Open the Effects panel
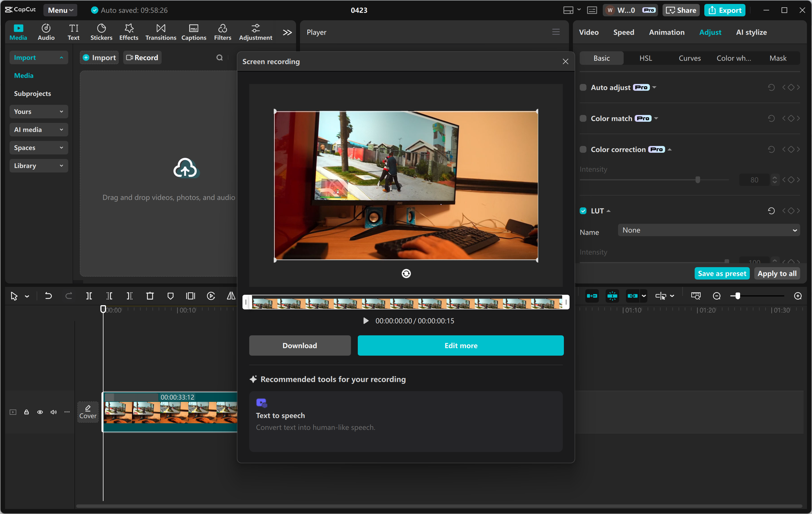The width and height of the screenshot is (812, 514). click(x=129, y=32)
